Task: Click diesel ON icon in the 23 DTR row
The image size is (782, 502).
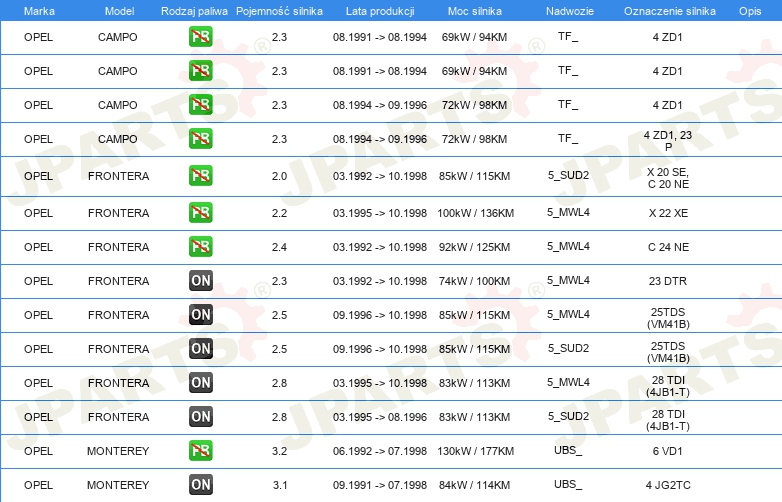Action: [200, 281]
